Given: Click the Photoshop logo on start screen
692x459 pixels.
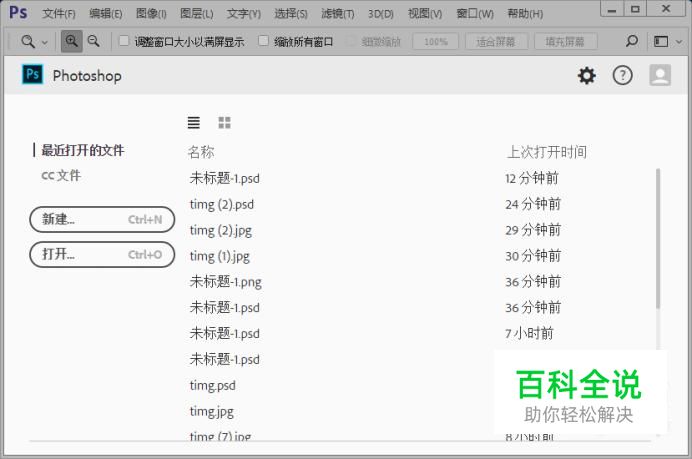Looking at the screenshot, I should pos(33,74).
